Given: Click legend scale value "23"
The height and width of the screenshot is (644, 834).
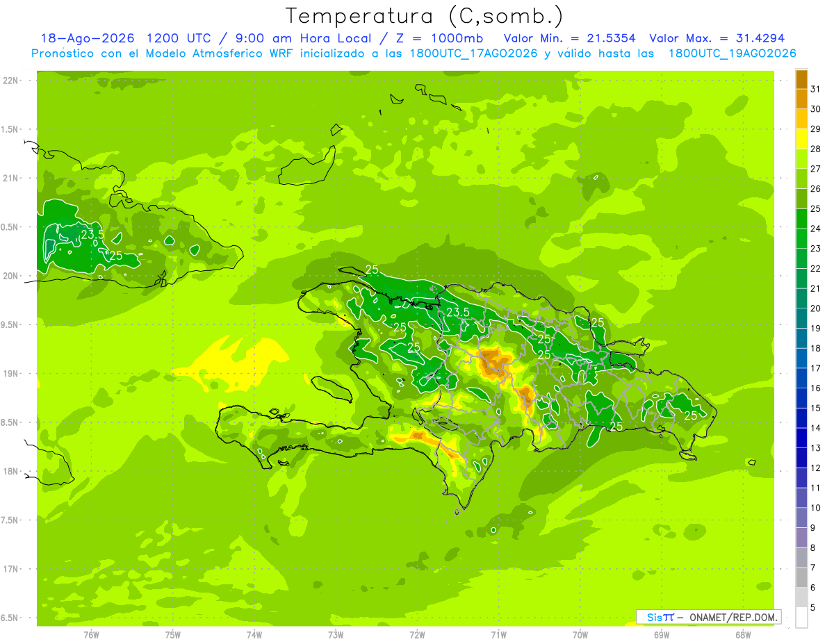Looking at the screenshot, I should click(816, 249).
